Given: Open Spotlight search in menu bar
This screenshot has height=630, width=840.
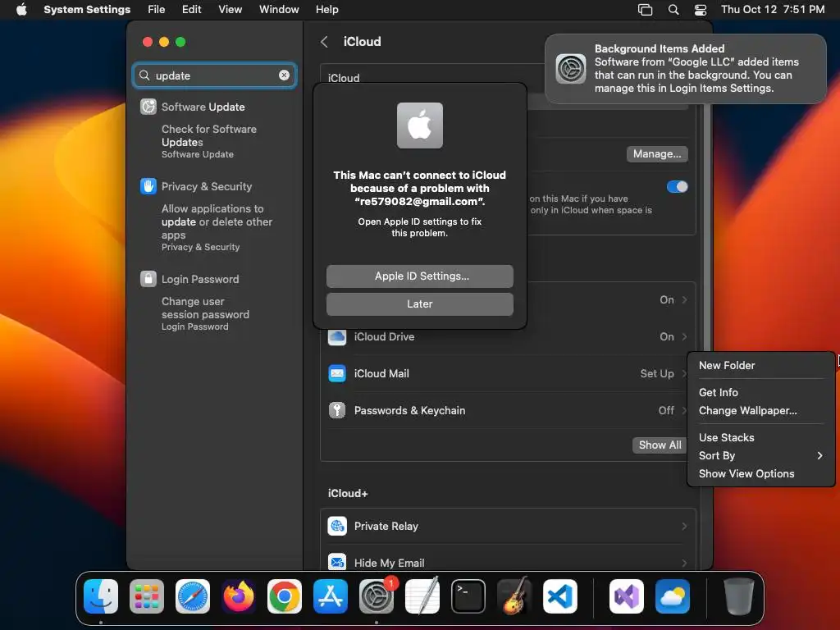Looking at the screenshot, I should click(673, 9).
